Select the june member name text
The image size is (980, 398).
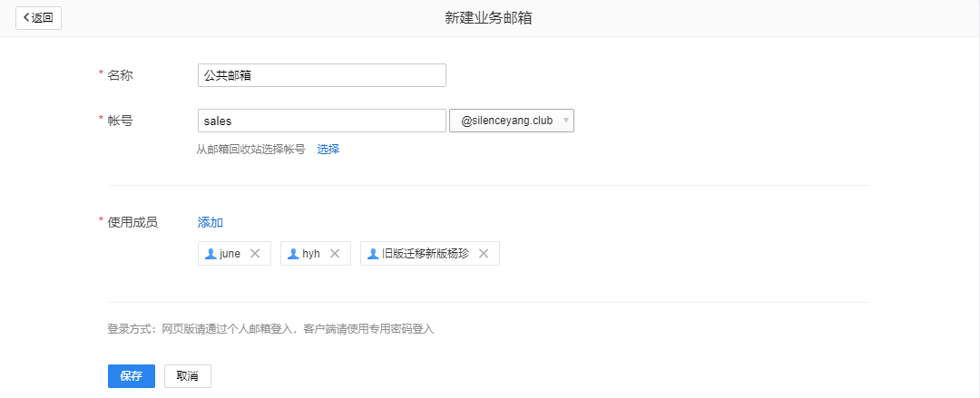(x=230, y=254)
